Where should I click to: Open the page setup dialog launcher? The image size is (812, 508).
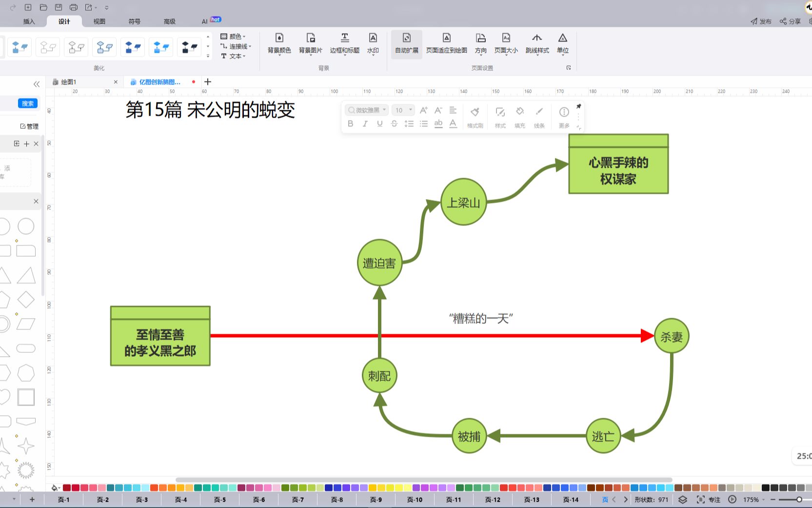[x=569, y=68]
